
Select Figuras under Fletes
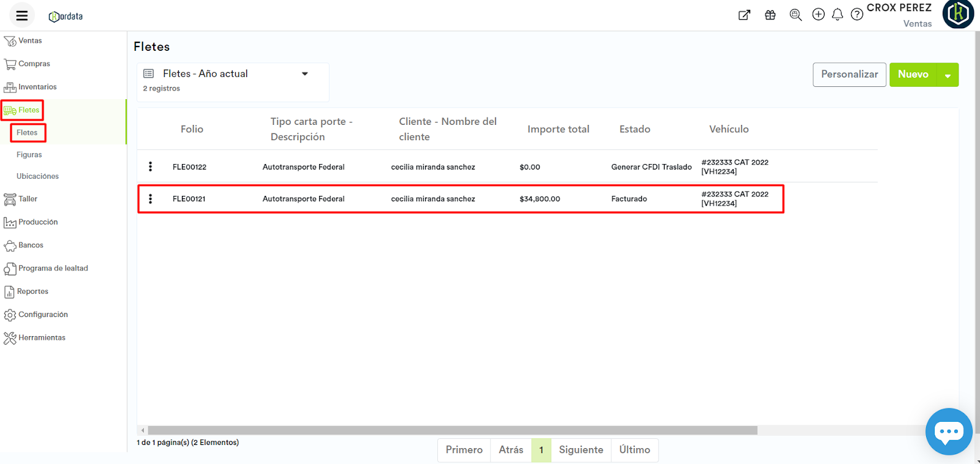pos(29,155)
